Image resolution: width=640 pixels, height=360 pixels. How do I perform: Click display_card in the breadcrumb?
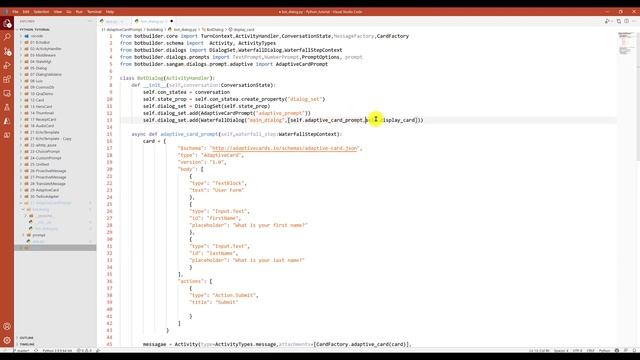coord(244,29)
